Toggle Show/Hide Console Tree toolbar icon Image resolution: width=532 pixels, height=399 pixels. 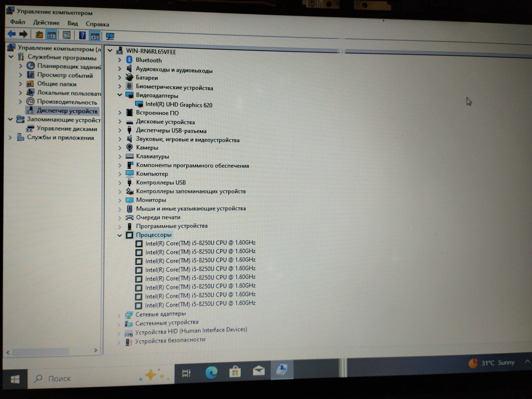[52, 35]
